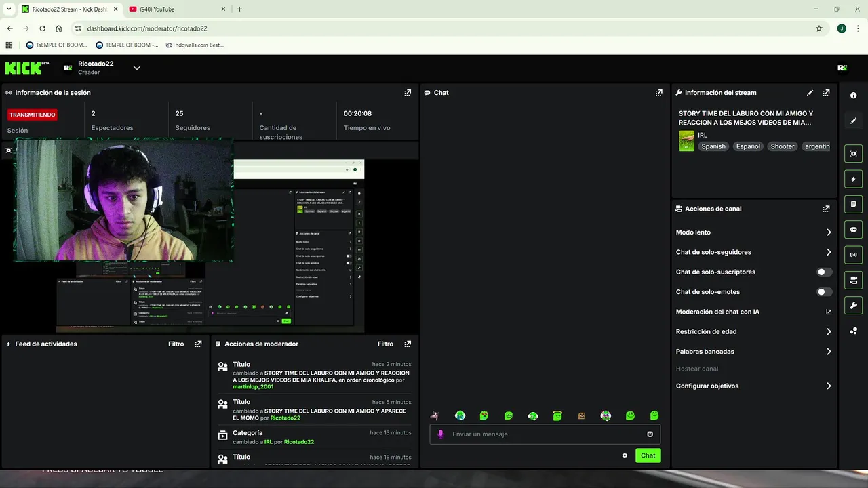
Task: Open the wrench tools sidebar icon
Action: (853, 306)
